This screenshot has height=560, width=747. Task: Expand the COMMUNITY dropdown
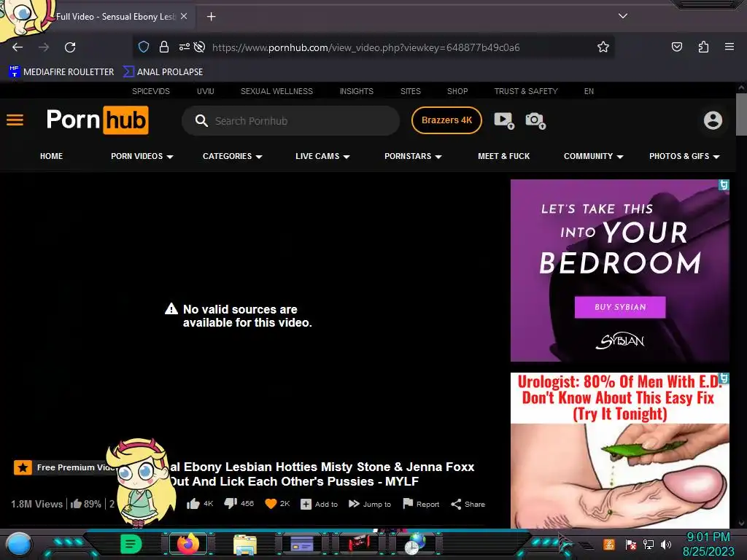[594, 156]
